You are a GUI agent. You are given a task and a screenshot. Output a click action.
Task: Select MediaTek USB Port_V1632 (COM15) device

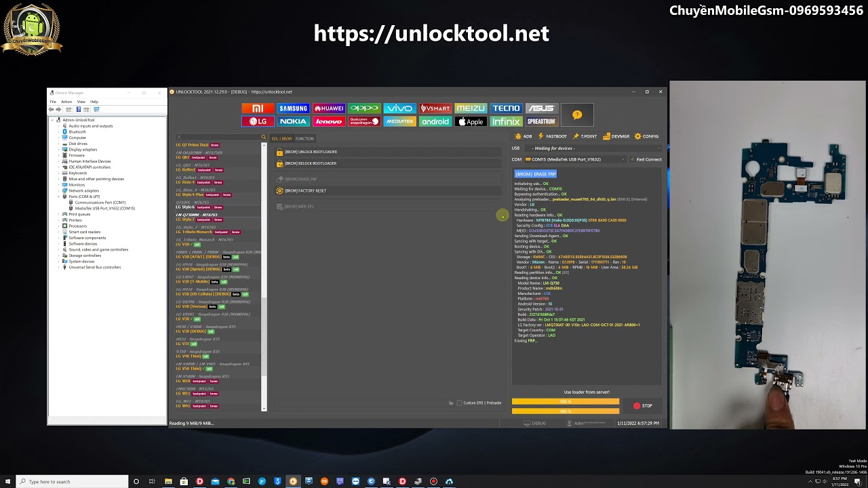104,208
